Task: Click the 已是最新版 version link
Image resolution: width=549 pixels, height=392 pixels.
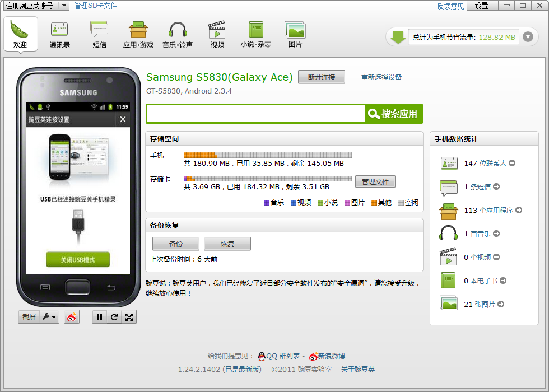Action: click(243, 369)
